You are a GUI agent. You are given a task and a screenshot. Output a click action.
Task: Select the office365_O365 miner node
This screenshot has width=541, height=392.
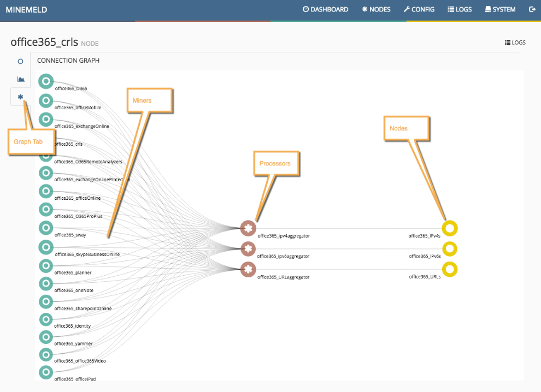click(x=45, y=81)
